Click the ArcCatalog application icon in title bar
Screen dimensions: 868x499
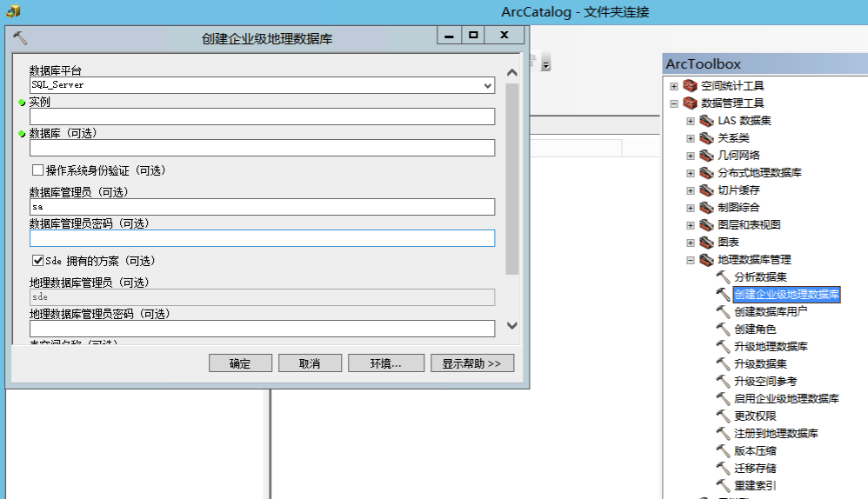click(x=13, y=11)
